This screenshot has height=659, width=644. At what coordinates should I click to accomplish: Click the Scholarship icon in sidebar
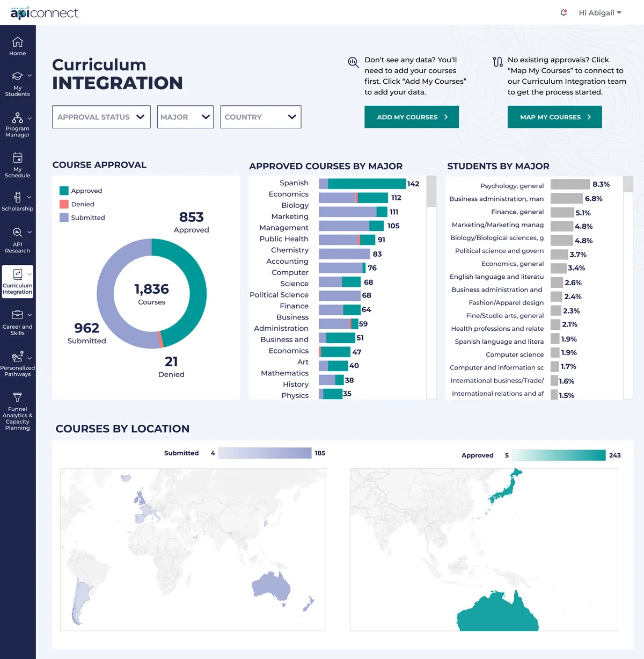pyautogui.click(x=17, y=197)
